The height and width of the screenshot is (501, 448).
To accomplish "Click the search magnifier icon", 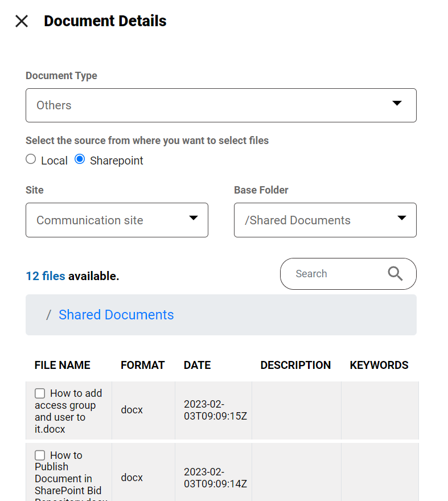I will [395, 274].
